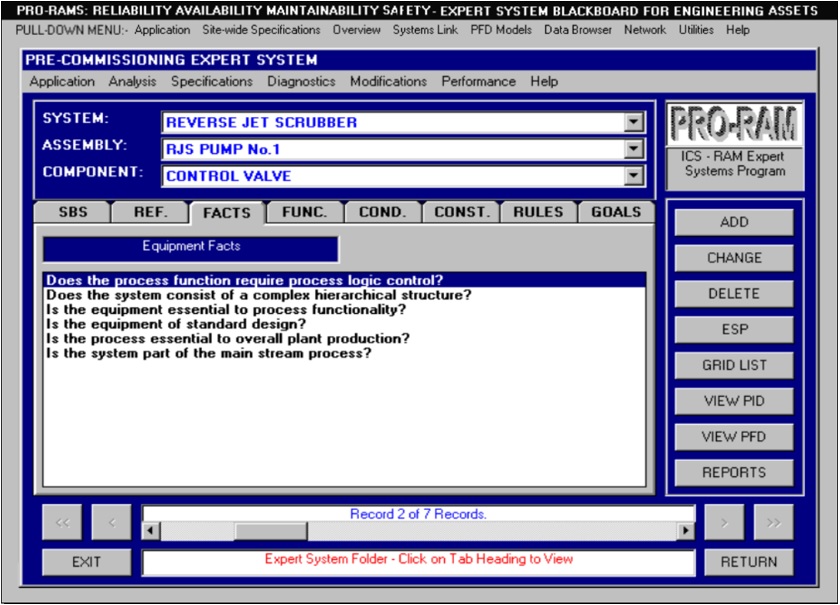Viewport: 840px width, 605px height.
Task: Select 'Is the equipment of standard design?'
Action: [344, 324]
